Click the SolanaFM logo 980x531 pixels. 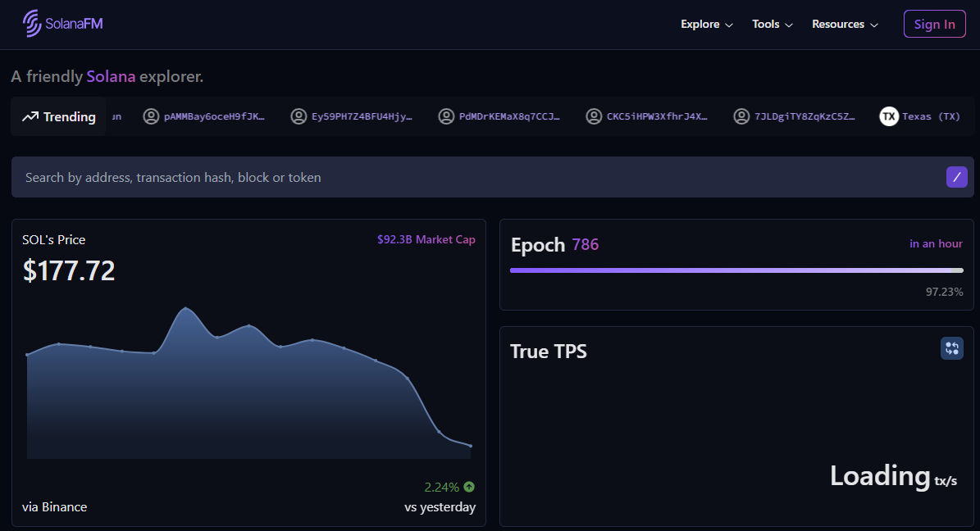pyautogui.click(x=62, y=24)
